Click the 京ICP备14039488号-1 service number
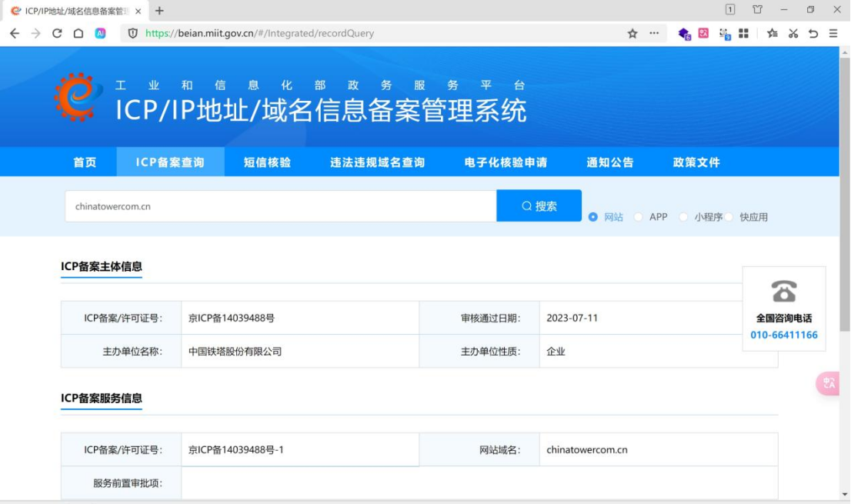 pos(236,449)
